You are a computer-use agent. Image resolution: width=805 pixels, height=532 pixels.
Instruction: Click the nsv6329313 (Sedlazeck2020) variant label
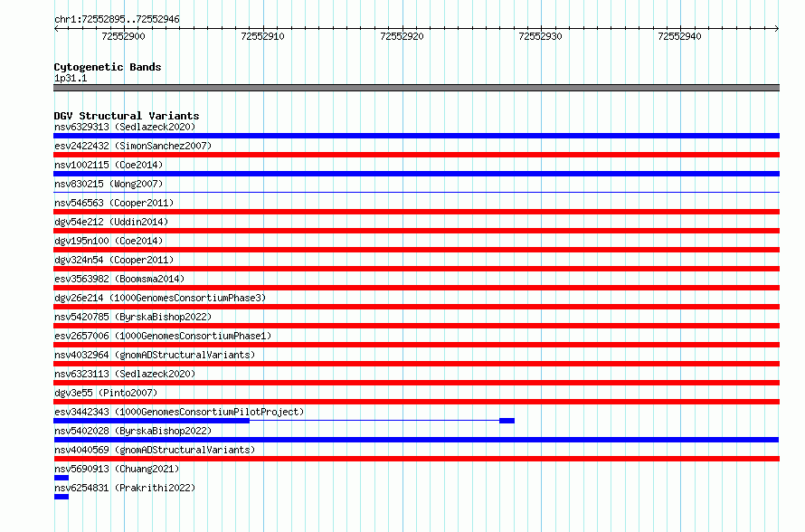pyautogui.click(x=125, y=127)
